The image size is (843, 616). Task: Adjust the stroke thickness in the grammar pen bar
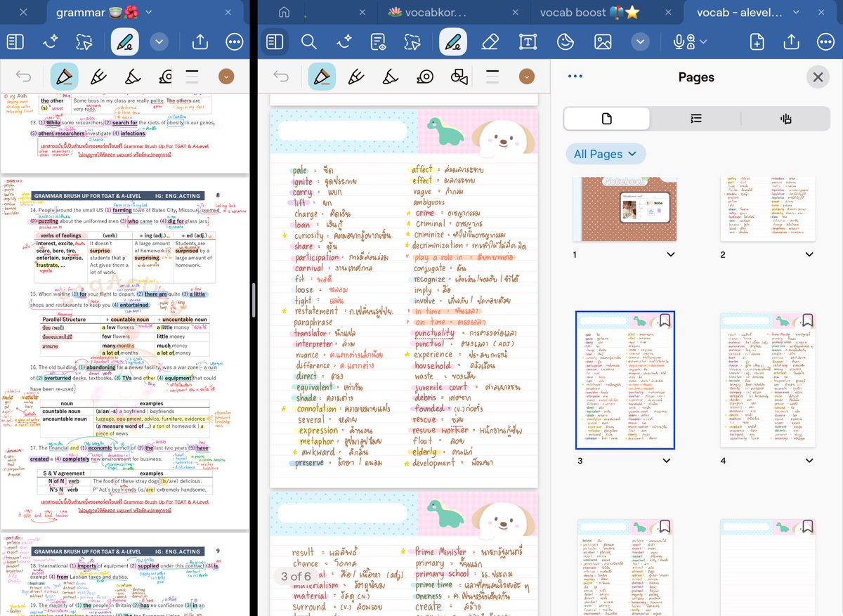[192, 77]
